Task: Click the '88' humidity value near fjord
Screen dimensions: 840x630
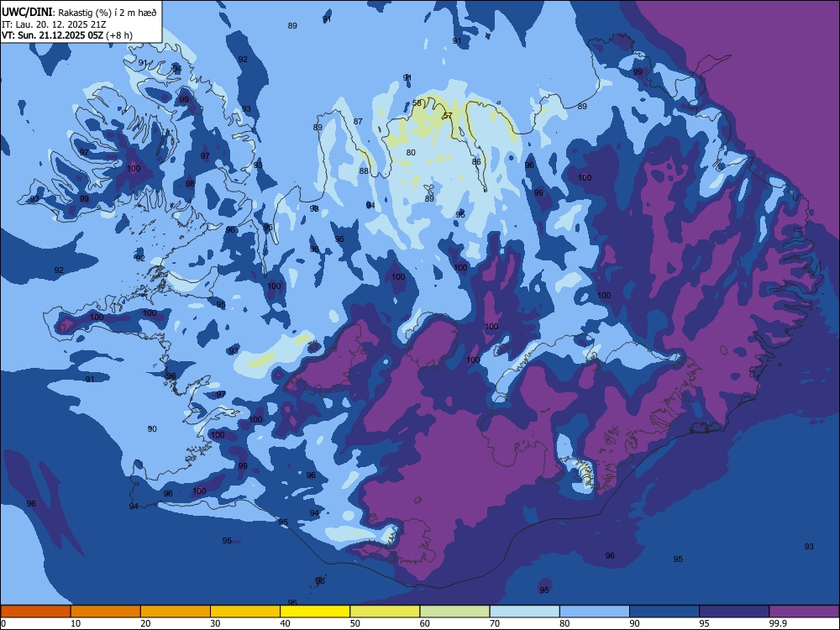Action: (x=364, y=171)
